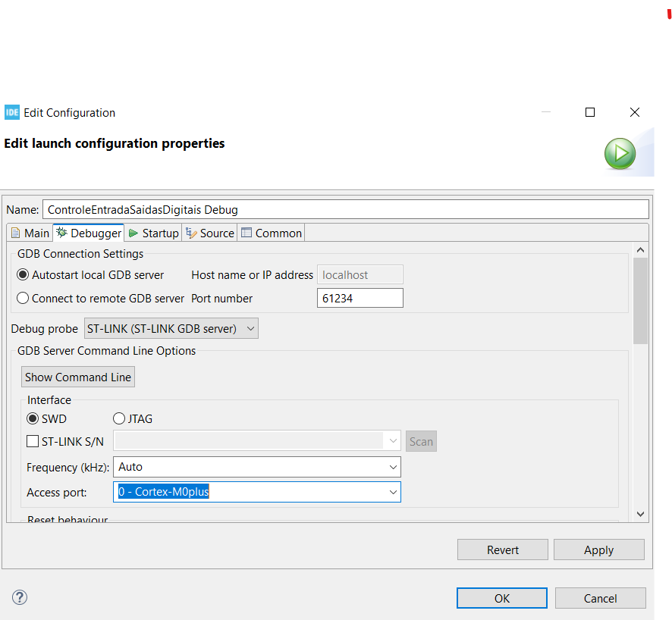The image size is (672, 620).
Task: Select Autostart local GDB server option
Action: coord(24,275)
